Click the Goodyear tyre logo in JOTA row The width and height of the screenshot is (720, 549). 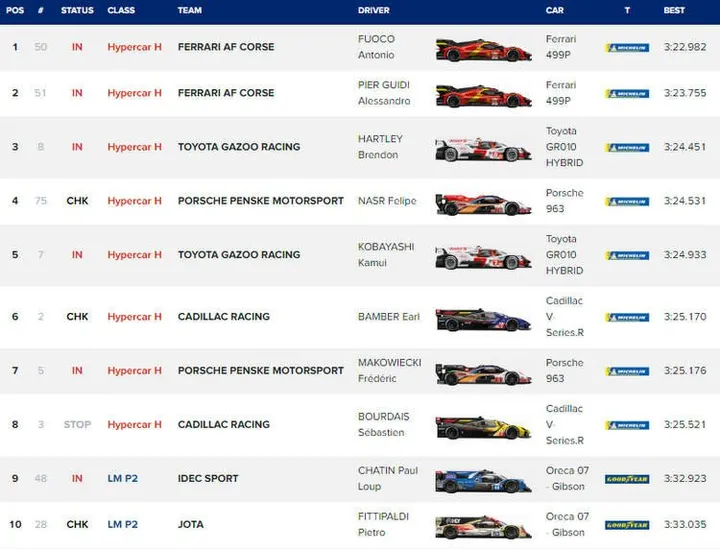point(627,525)
